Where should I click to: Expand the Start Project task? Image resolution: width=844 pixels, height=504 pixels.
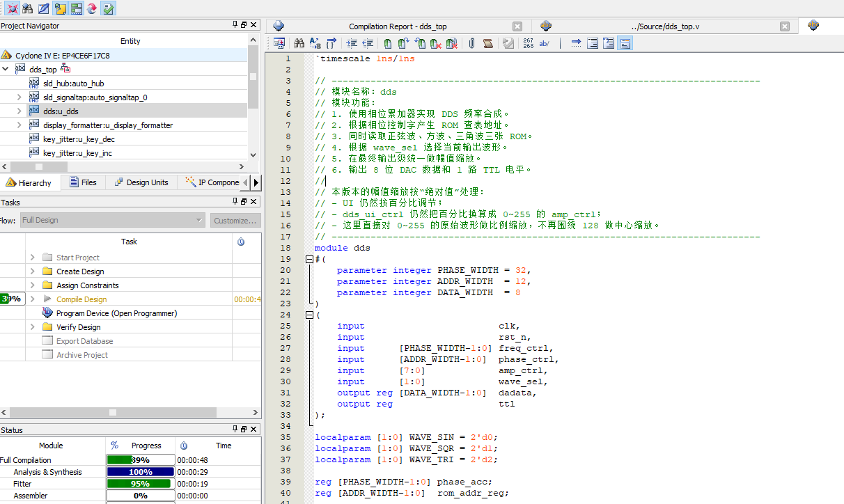pyautogui.click(x=32, y=257)
